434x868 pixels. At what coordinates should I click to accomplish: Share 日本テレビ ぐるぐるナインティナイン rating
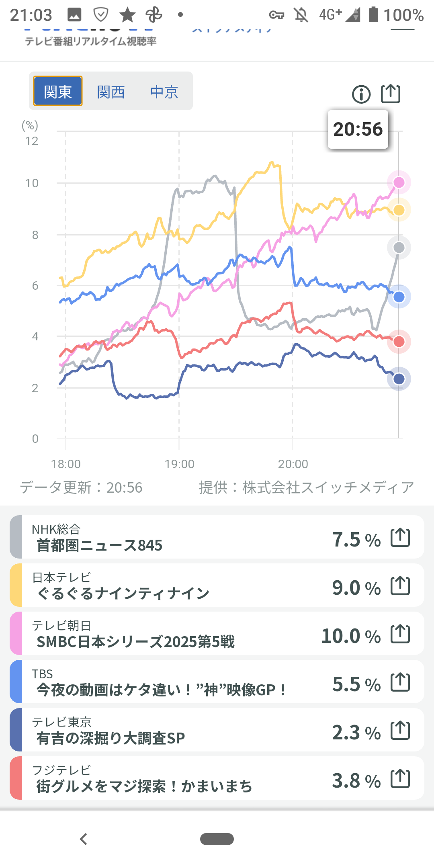click(400, 586)
